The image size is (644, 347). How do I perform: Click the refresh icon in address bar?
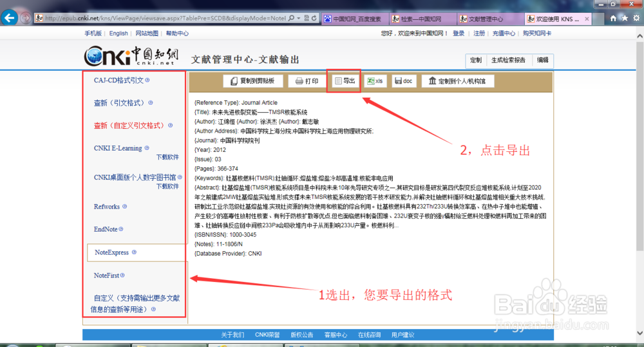(x=314, y=18)
